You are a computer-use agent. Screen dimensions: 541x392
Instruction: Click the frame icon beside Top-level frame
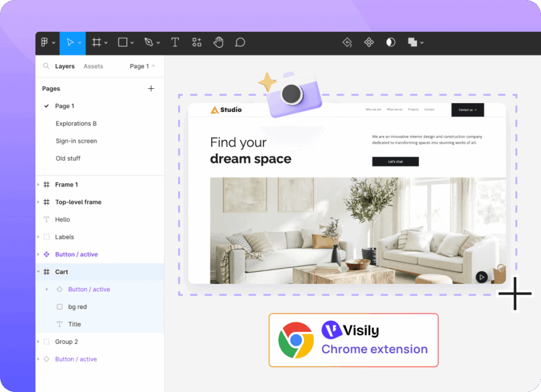(46, 202)
